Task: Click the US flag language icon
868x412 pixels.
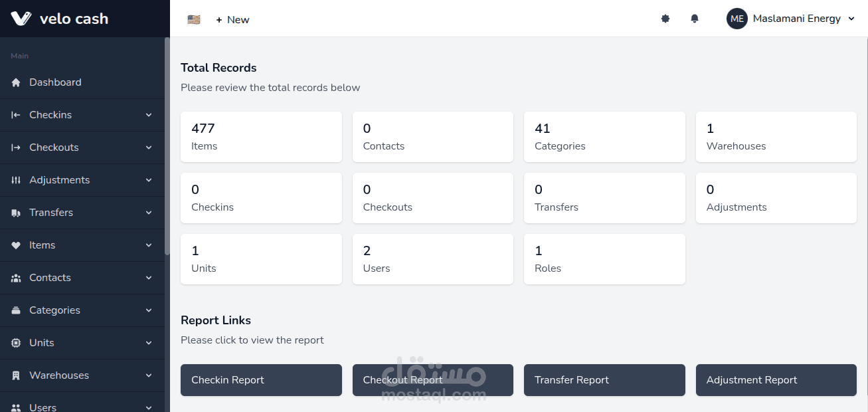Action: pos(194,20)
